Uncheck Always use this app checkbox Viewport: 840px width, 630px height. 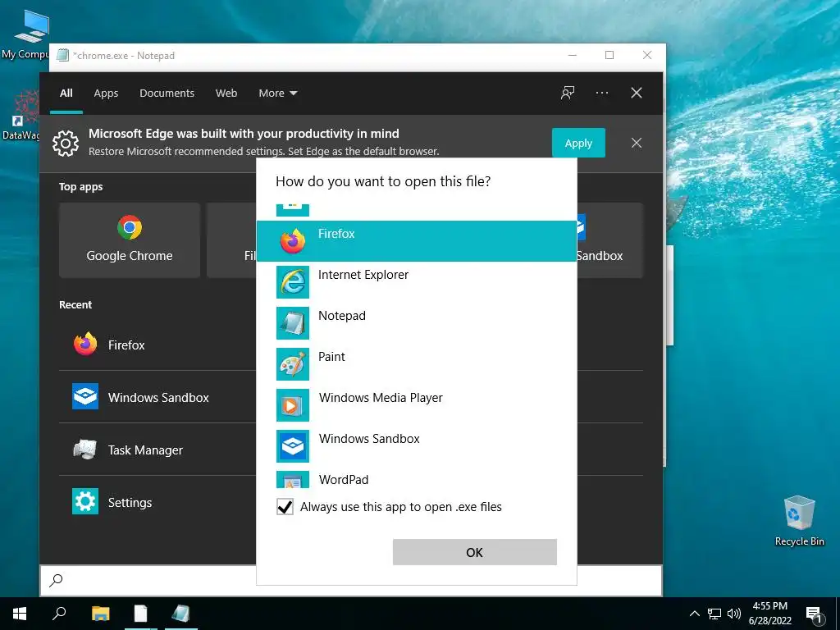coord(285,507)
